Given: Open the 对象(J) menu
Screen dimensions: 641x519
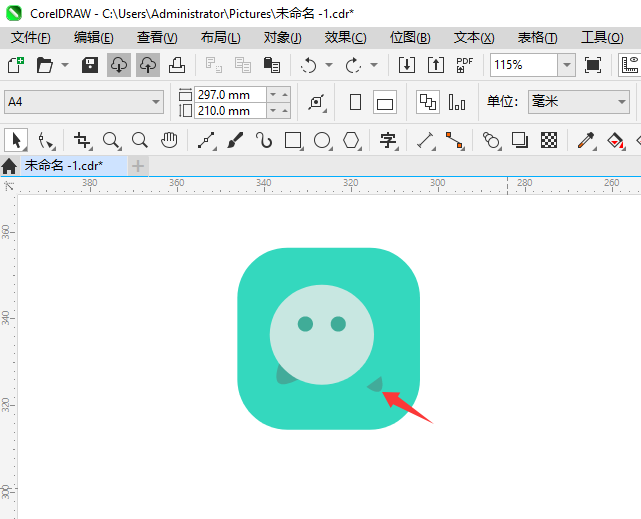Looking at the screenshot, I should point(282,38).
